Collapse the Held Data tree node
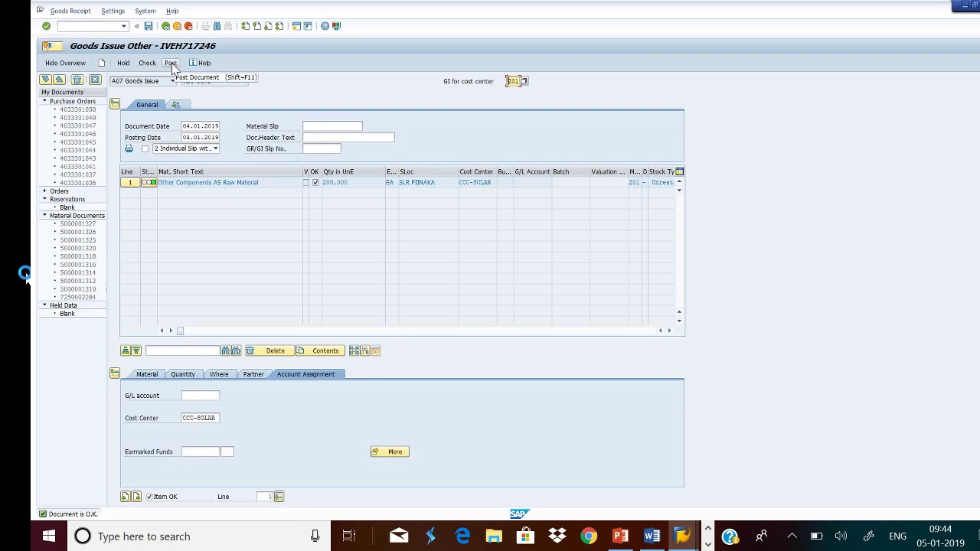Screen dimensions: 980x551 (44, 305)
